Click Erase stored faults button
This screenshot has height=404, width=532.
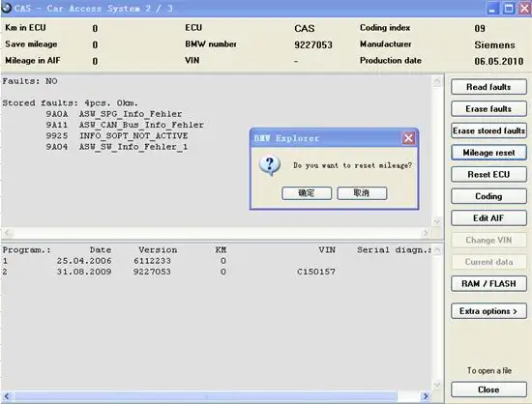click(488, 130)
